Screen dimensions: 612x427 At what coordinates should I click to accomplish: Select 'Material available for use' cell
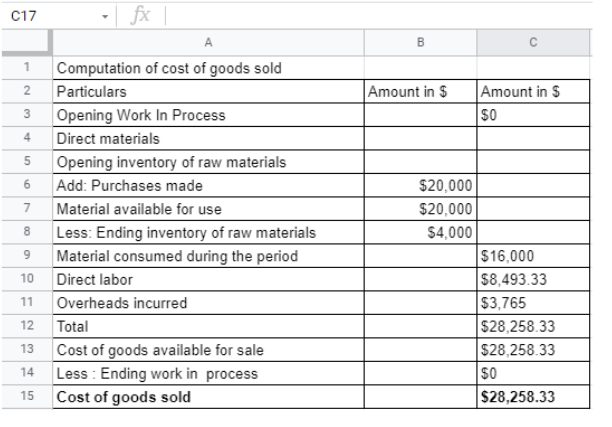point(208,209)
